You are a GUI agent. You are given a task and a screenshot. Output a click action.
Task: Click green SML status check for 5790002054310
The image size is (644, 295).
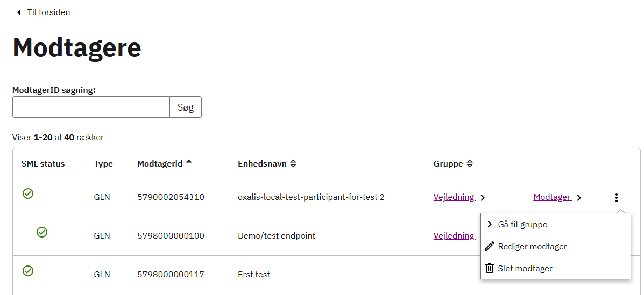tap(28, 193)
